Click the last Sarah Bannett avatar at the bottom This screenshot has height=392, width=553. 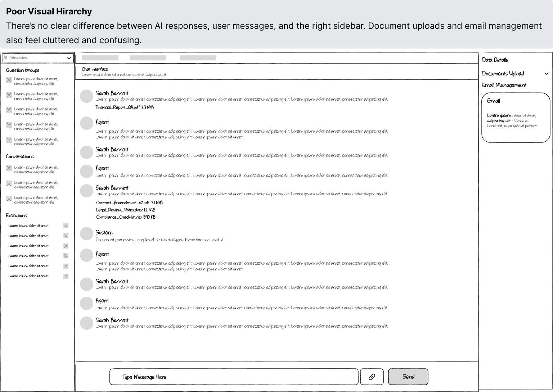click(x=86, y=323)
